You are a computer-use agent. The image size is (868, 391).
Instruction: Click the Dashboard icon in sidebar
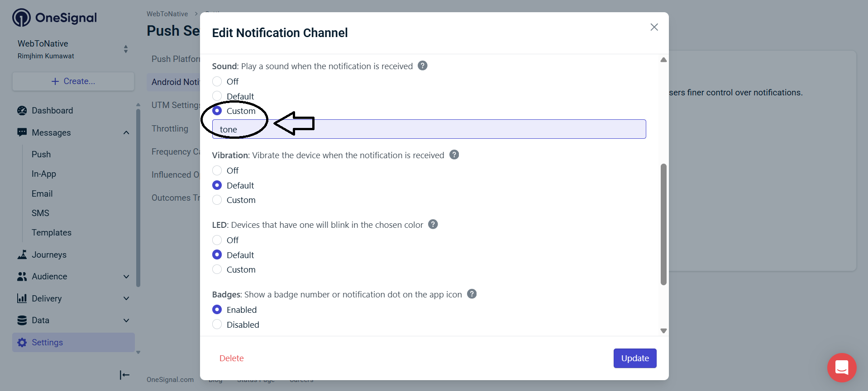[x=22, y=111]
